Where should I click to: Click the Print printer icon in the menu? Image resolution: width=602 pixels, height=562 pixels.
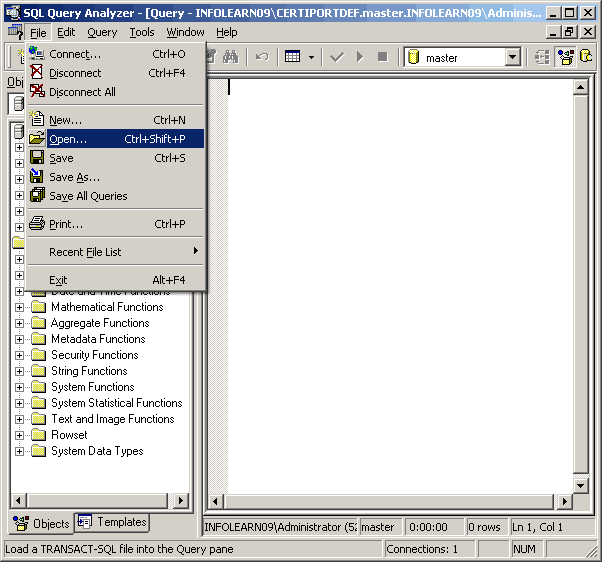point(37,223)
